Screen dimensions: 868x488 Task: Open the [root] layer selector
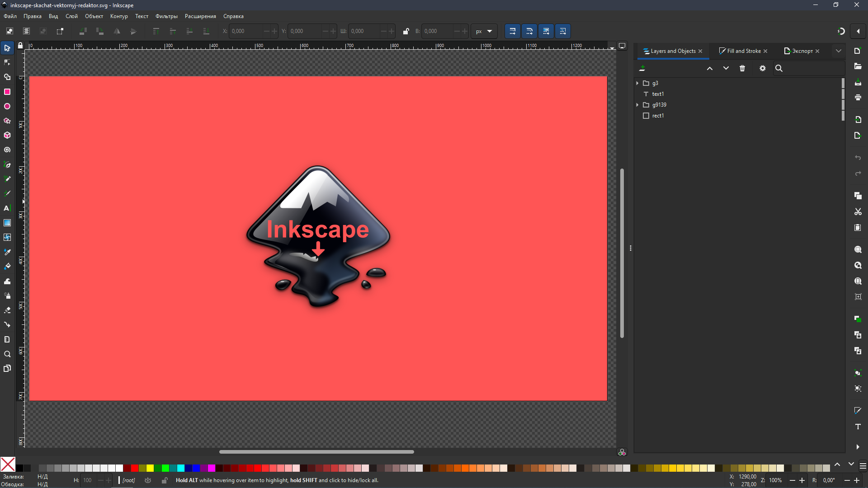click(x=128, y=480)
